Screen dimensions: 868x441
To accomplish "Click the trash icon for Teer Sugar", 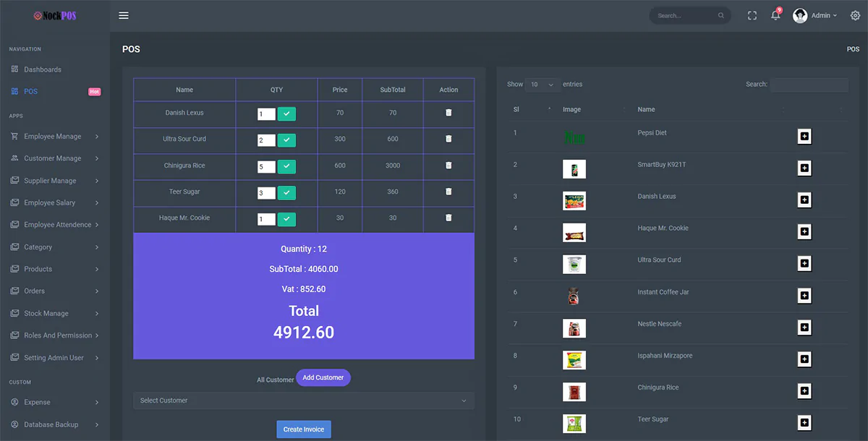I will 448,192.
